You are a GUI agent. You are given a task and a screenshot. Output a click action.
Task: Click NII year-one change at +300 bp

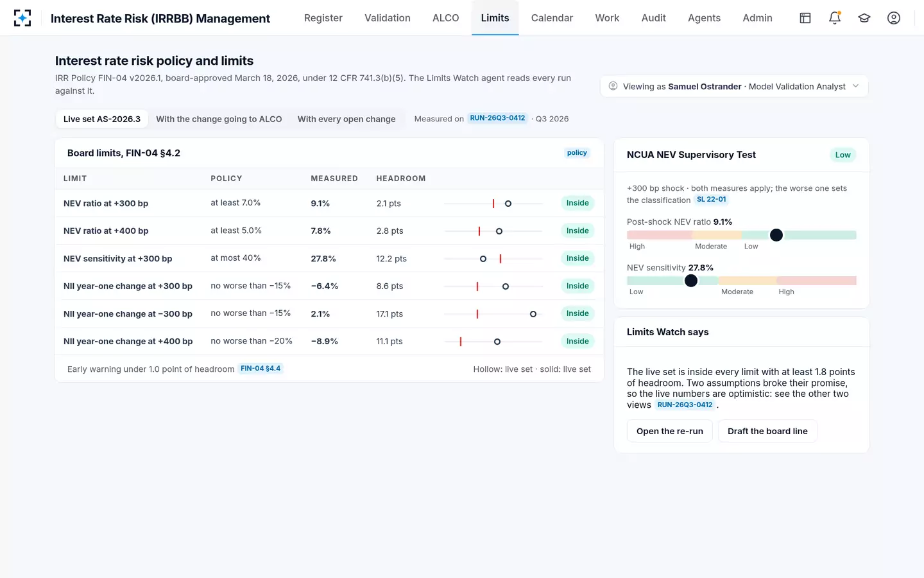tap(128, 286)
